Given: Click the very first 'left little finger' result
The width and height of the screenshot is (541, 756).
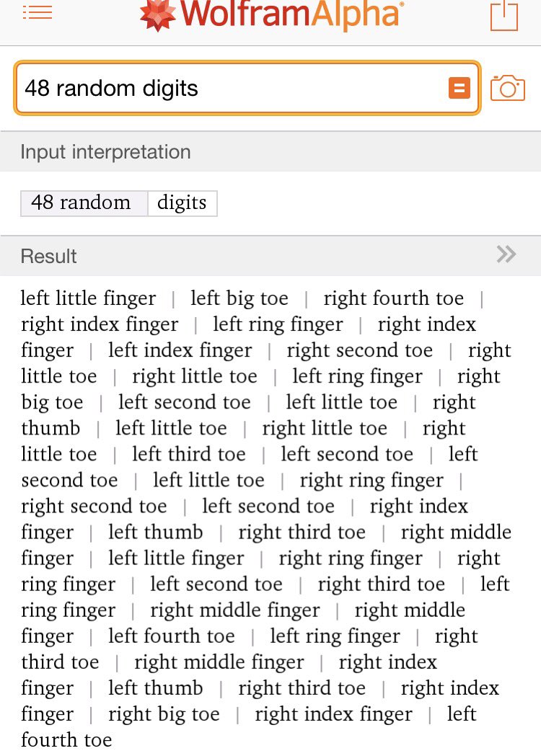Looking at the screenshot, I should (x=88, y=298).
